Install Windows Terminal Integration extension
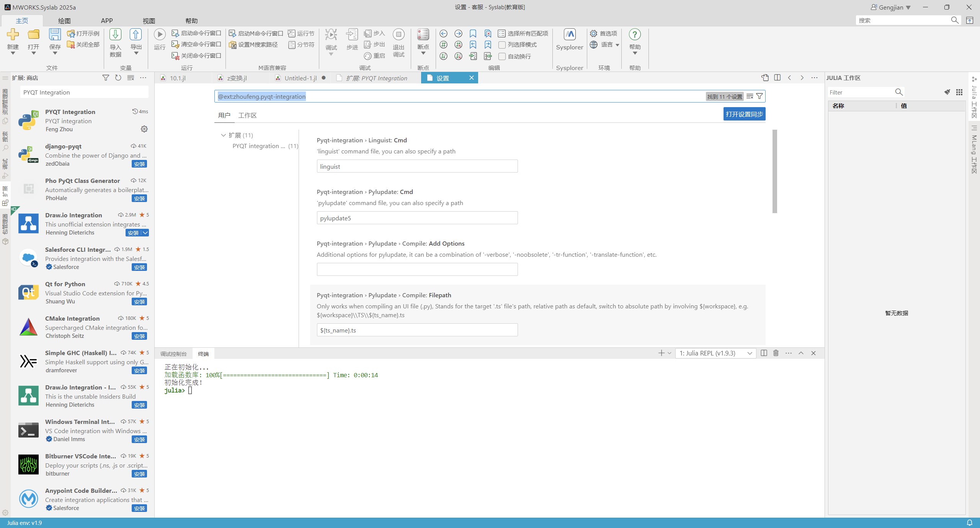Screen dimensions: 980x528 (139, 439)
